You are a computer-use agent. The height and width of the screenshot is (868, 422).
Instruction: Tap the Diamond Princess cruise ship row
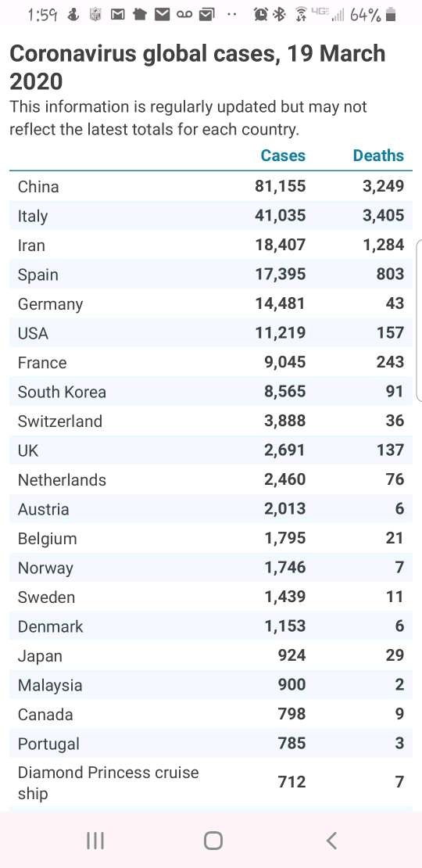click(x=211, y=782)
